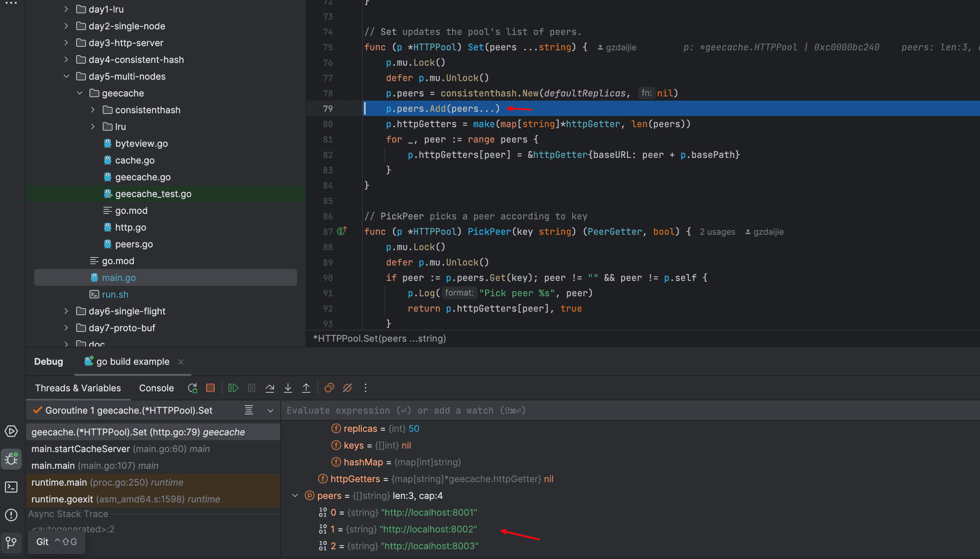Stop the debug session
This screenshot has height=559, width=980.
pos(210,388)
